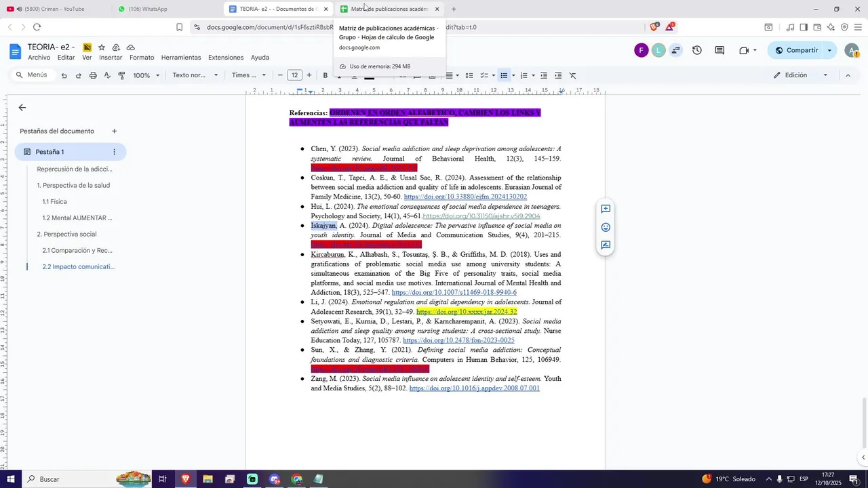
Task: Open the Edición mode dropdown
Action: click(801, 75)
